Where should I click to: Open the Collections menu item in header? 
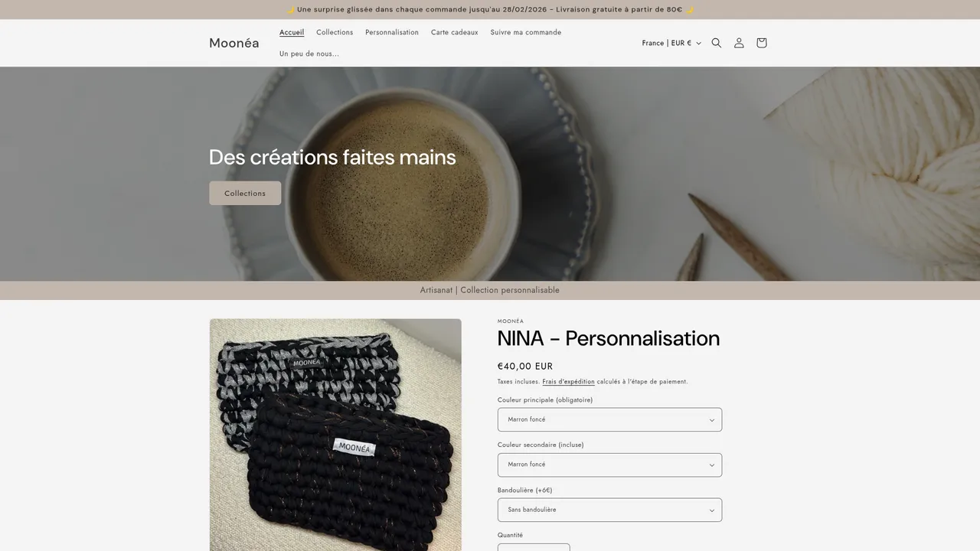tap(335, 32)
